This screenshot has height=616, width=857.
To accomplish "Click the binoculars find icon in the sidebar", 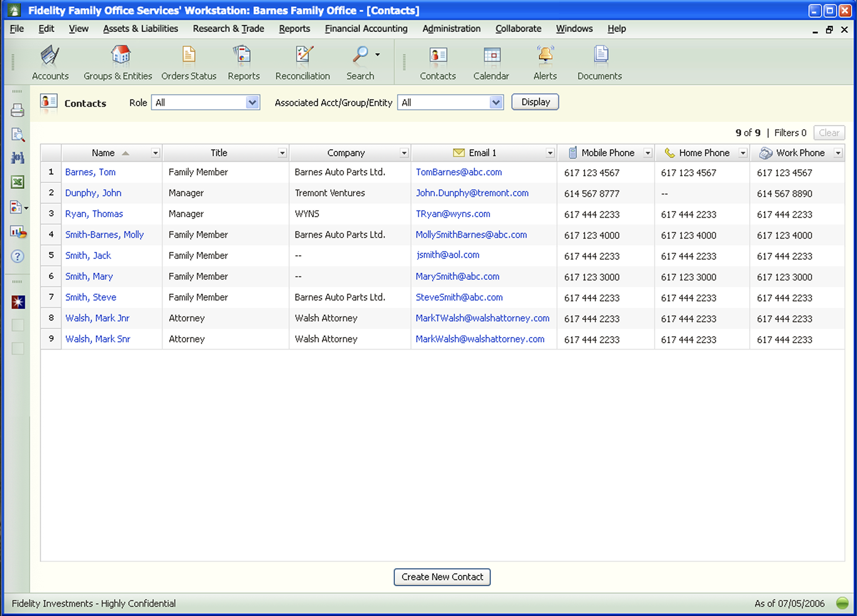I will point(17,158).
